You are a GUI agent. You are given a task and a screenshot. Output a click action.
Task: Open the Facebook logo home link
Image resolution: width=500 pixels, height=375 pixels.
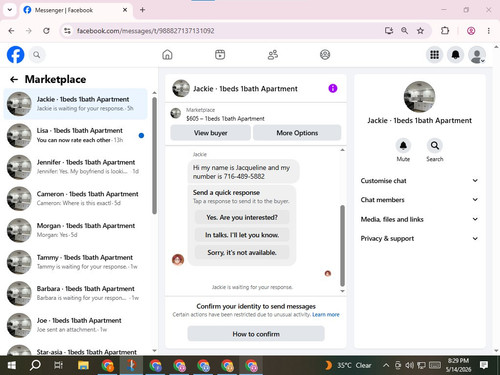pyautogui.click(x=15, y=55)
